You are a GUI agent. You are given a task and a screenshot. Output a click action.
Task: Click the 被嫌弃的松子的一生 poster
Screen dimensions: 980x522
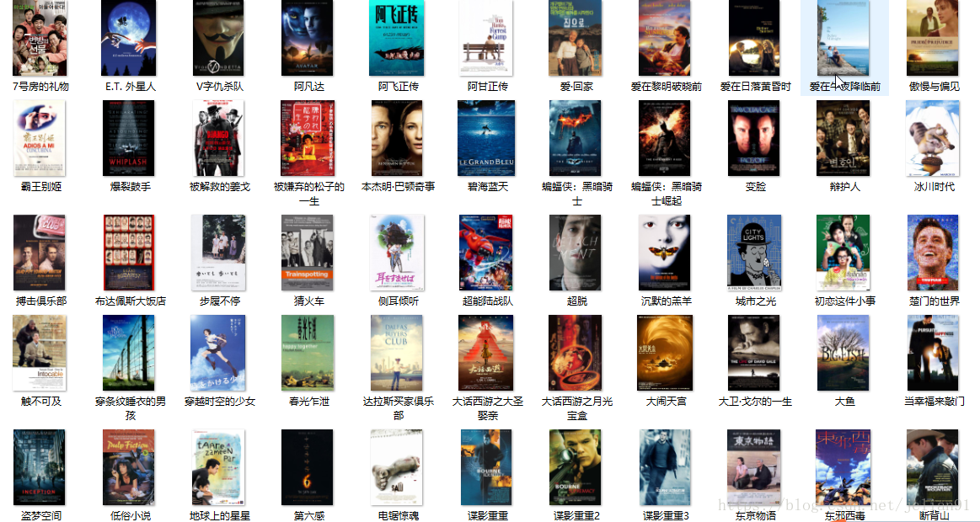308,138
